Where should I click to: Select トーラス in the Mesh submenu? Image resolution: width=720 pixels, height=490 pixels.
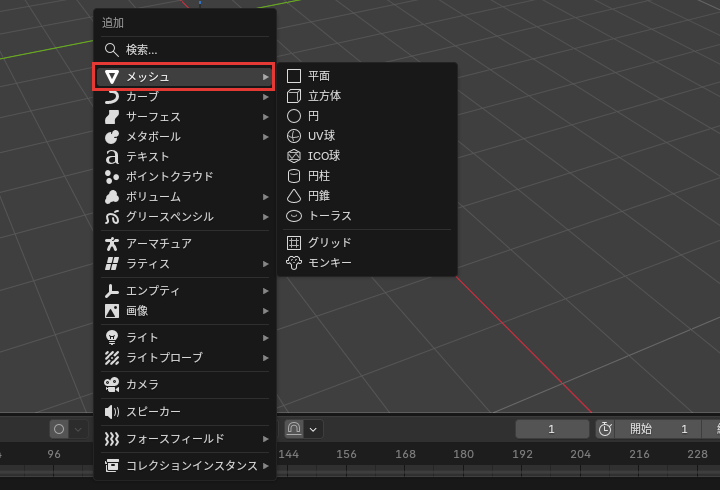(x=367, y=216)
